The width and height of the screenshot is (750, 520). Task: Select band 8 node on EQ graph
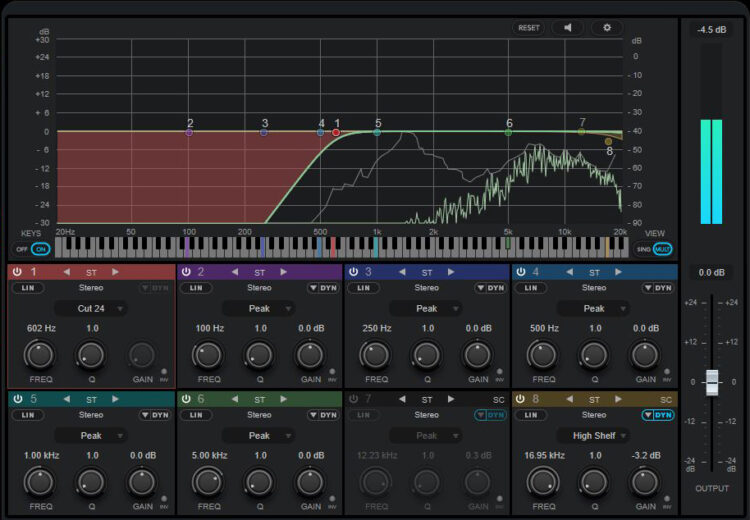(608, 142)
